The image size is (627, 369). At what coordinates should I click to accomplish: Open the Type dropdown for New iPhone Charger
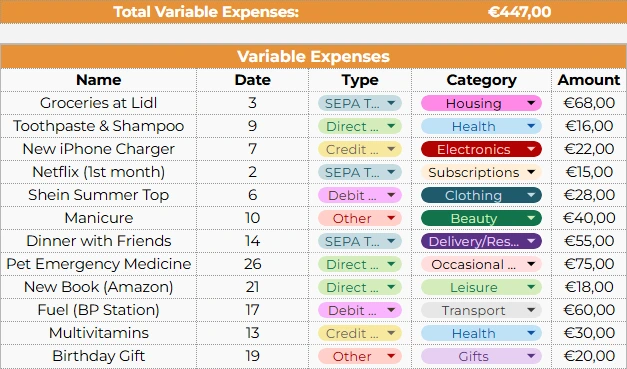click(x=359, y=149)
